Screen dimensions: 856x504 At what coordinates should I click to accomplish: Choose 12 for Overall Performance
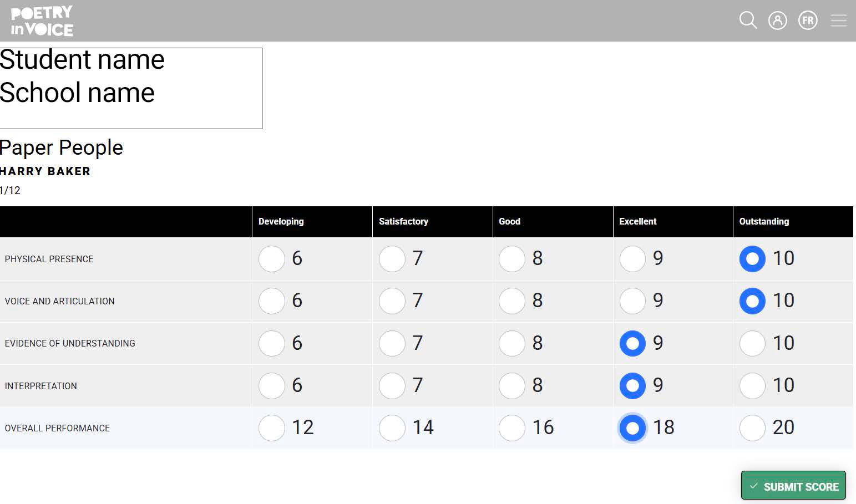tap(272, 428)
